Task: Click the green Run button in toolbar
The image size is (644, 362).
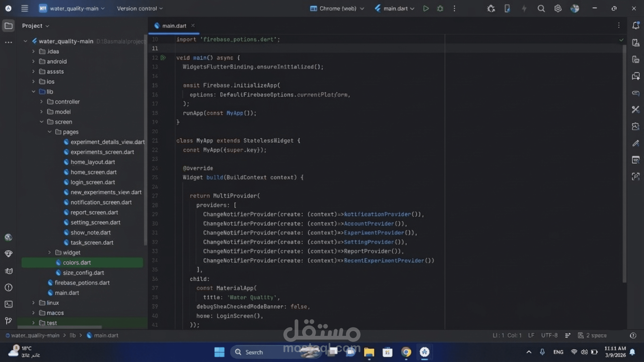Action: click(x=426, y=8)
